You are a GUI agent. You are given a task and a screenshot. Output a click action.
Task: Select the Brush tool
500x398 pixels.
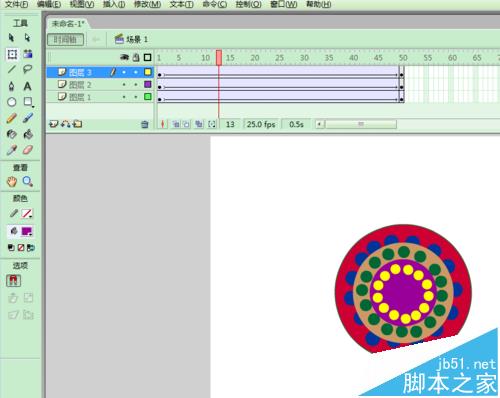pos(28,118)
